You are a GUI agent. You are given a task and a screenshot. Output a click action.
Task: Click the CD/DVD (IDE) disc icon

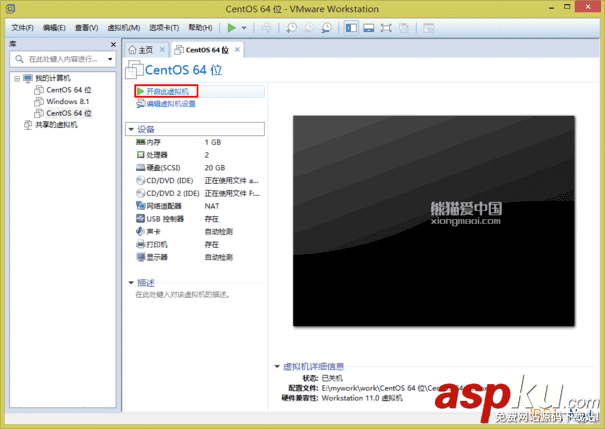coord(141,180)
